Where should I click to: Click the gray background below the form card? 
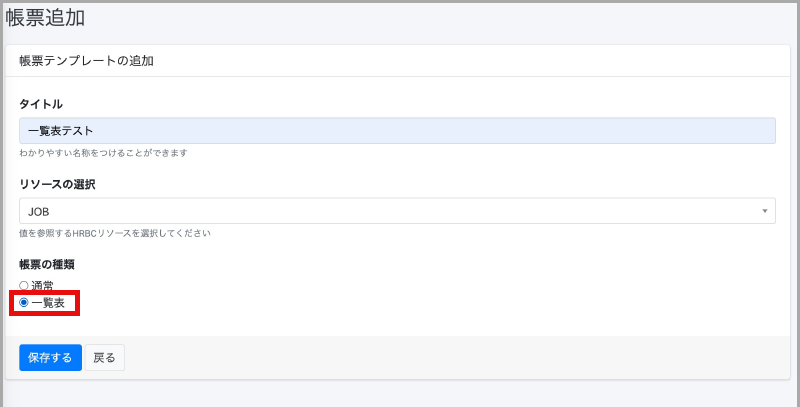click(400, 394)
